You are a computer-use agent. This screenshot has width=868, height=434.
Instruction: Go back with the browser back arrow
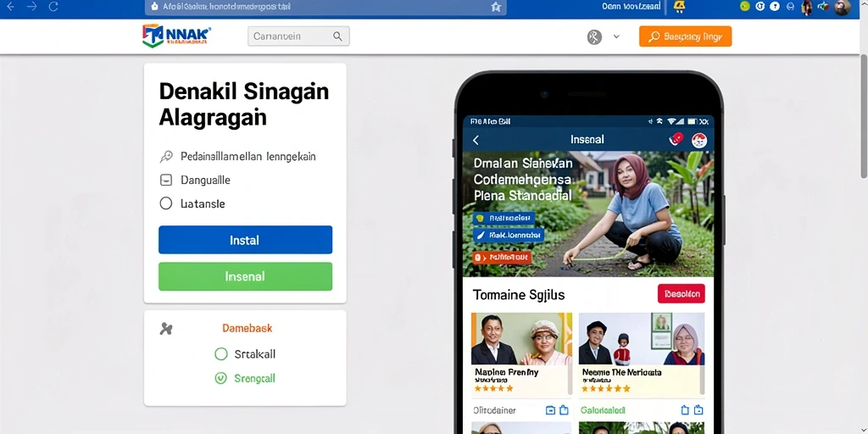click(10, 7)
